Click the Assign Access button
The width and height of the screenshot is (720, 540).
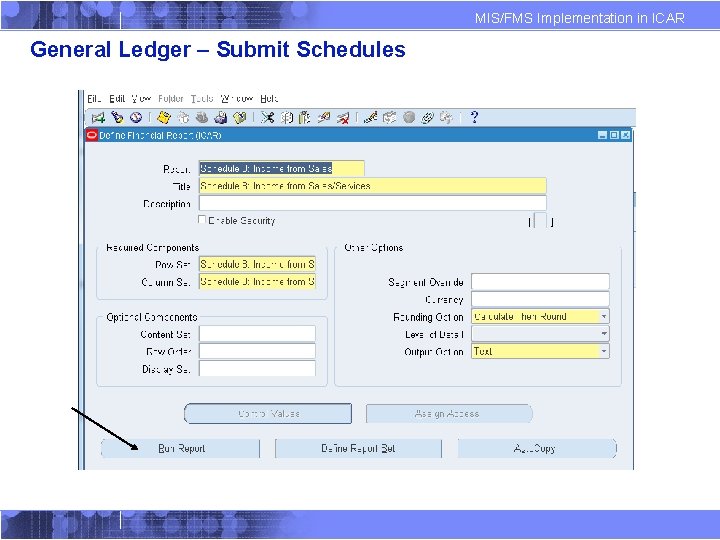tap(449, 414)
